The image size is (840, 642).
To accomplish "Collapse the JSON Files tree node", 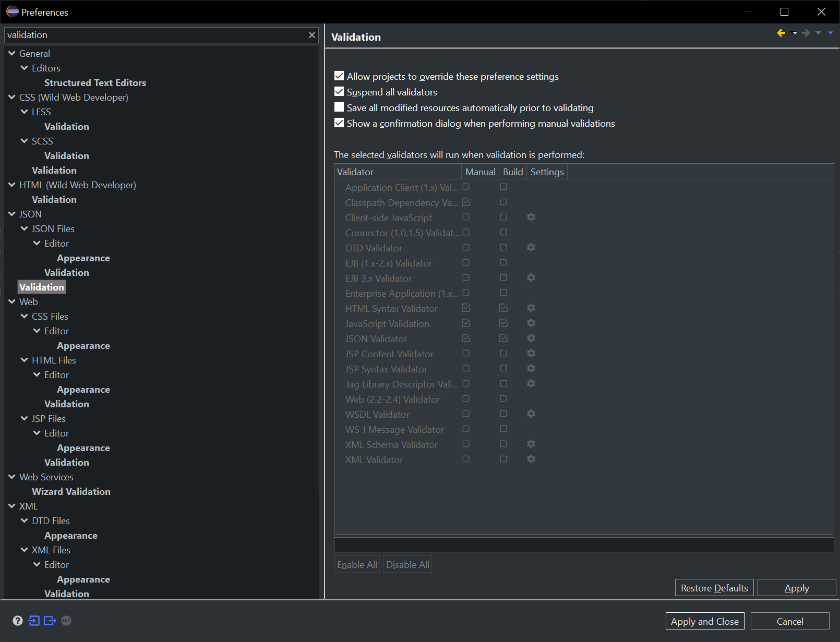I will pos(24,228).
